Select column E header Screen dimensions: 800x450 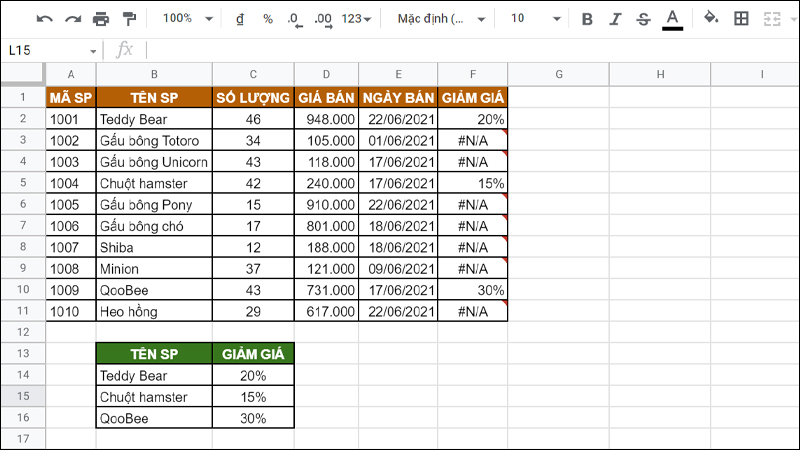click(398, 74)
